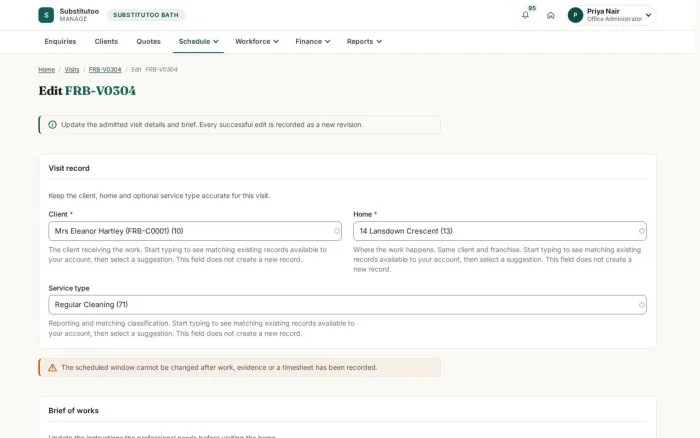Expand the Schedule menu
Screen dimensions: 700x438
pyautogui.click(x=198, y=42)
